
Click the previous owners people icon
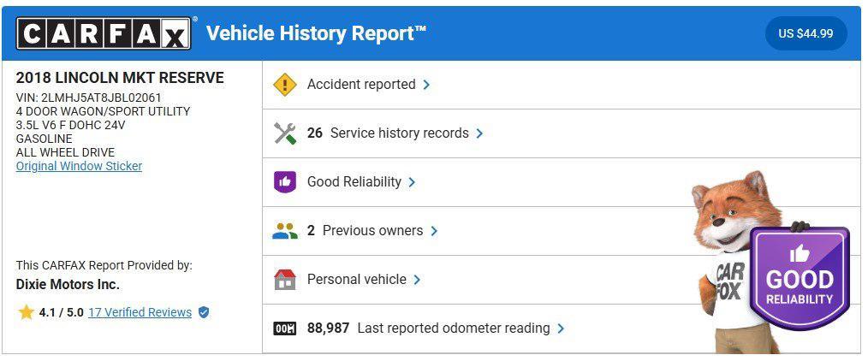(284, 231)
